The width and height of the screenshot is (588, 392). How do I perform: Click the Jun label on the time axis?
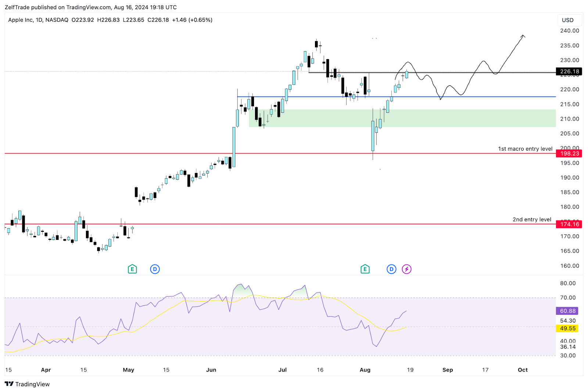click(211, 370)
